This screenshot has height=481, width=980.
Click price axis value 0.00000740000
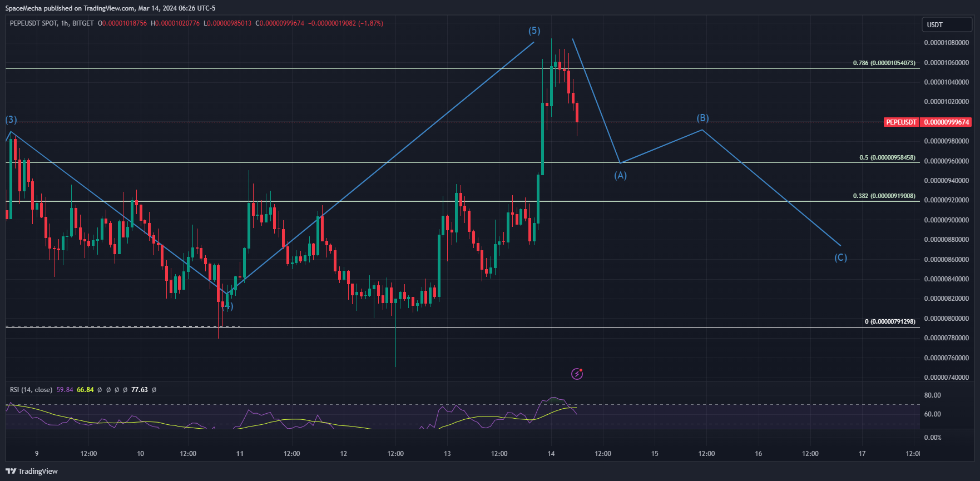point(947,378)
